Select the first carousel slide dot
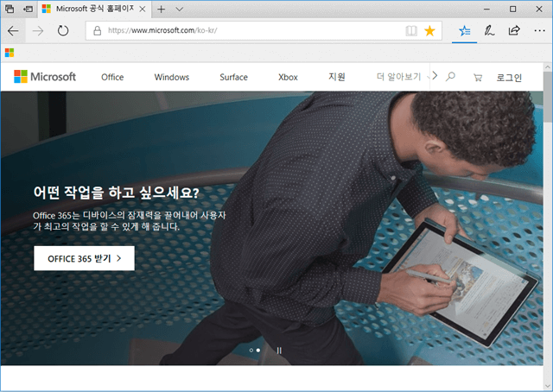553x392 pixels. (x=251, y=351)
